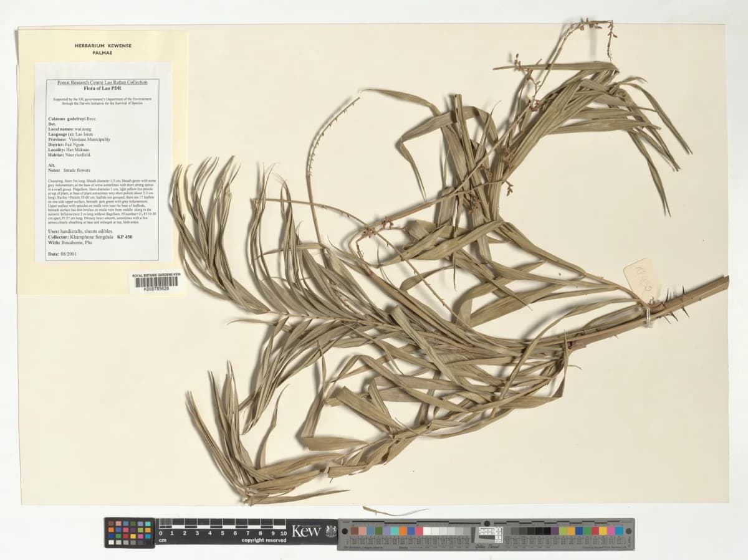Click the royal crest beside the Kew logo
The image size is (748, 560).
(330, 531)
